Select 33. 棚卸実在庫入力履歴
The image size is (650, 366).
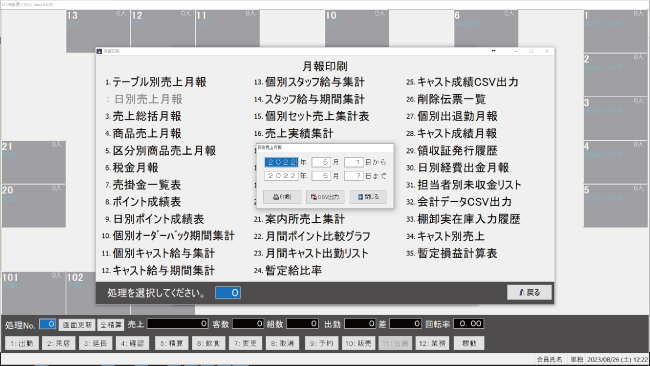[463, 219]
